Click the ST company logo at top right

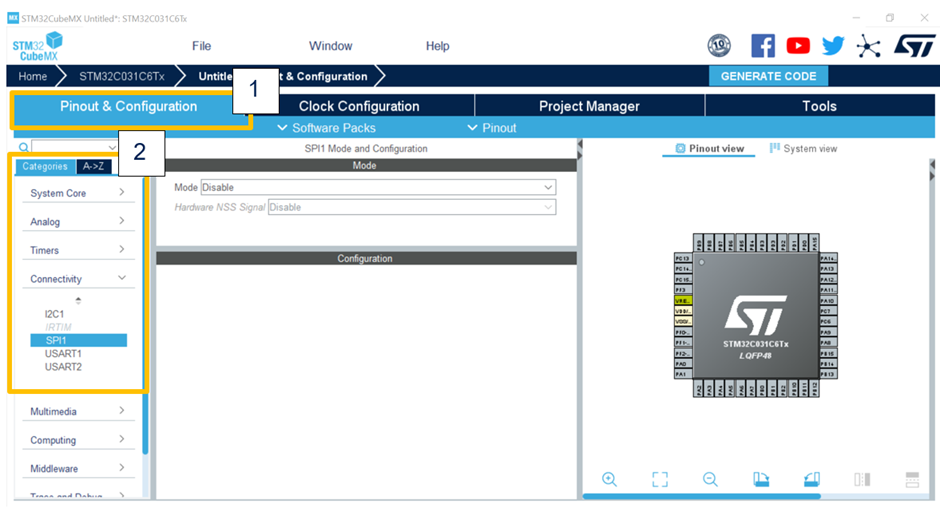point(914,46)
